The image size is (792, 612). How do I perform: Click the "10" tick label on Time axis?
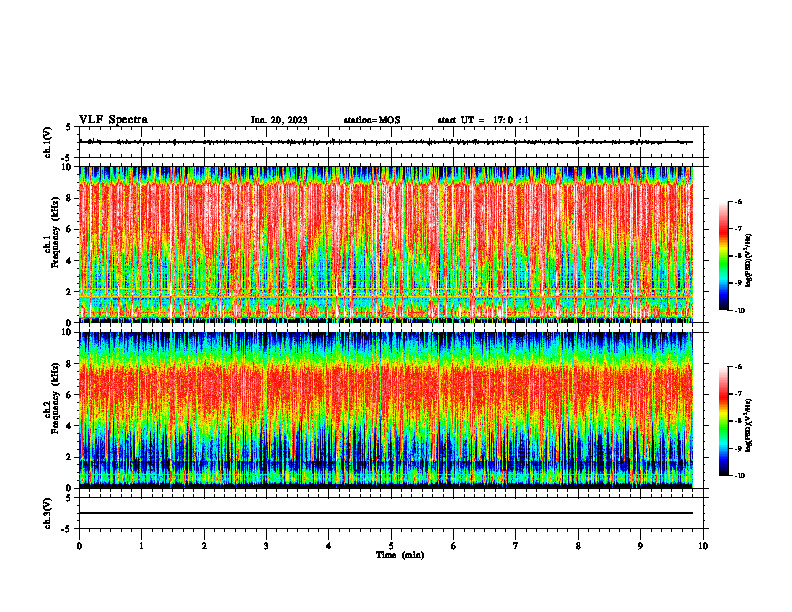pyautogui.click(x=703, y=546)
